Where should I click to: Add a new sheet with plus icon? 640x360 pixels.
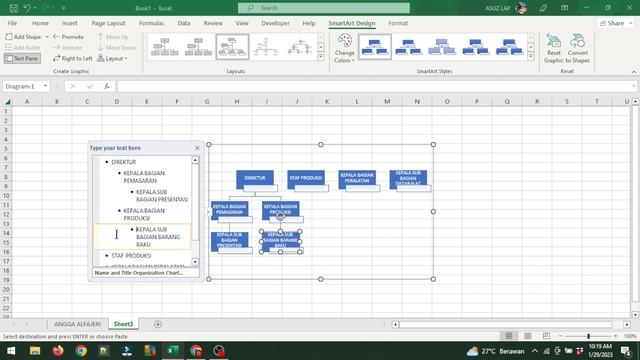[x=158, y=324]
